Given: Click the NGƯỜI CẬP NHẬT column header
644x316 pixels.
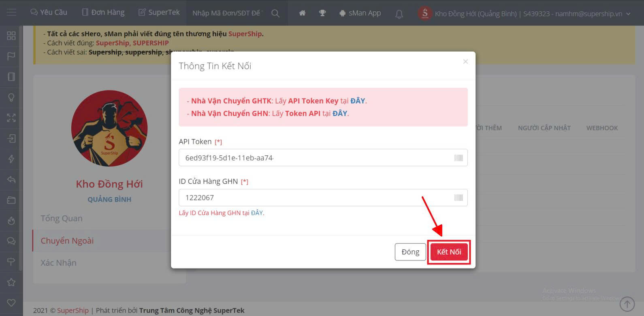Looking at the screenshot, I should click(x=544, y=128).
